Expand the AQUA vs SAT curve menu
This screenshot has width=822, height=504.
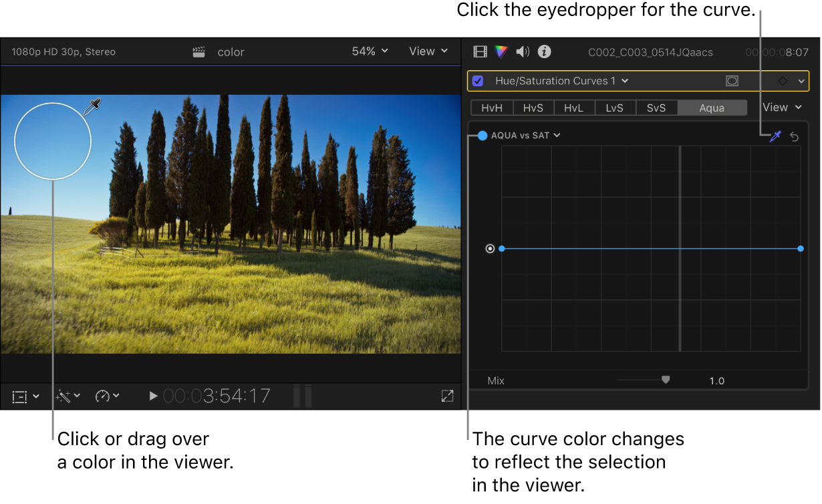[x=557, y=135]
